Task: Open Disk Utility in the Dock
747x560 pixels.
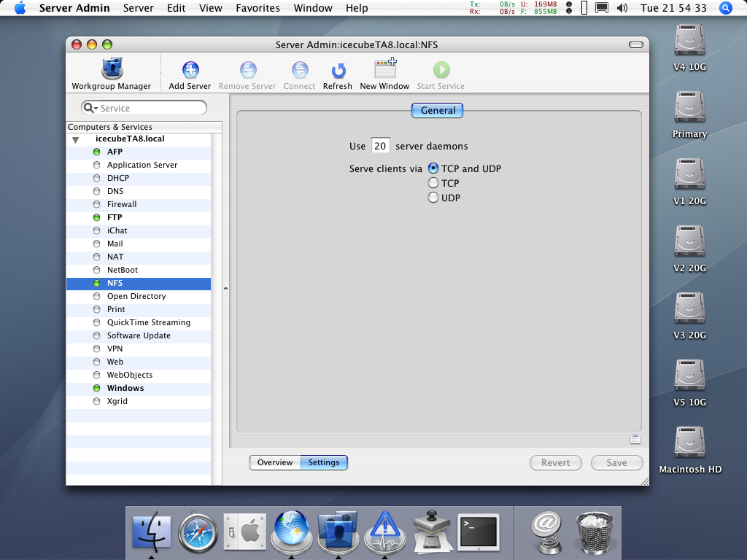Action: pos(432,532)
